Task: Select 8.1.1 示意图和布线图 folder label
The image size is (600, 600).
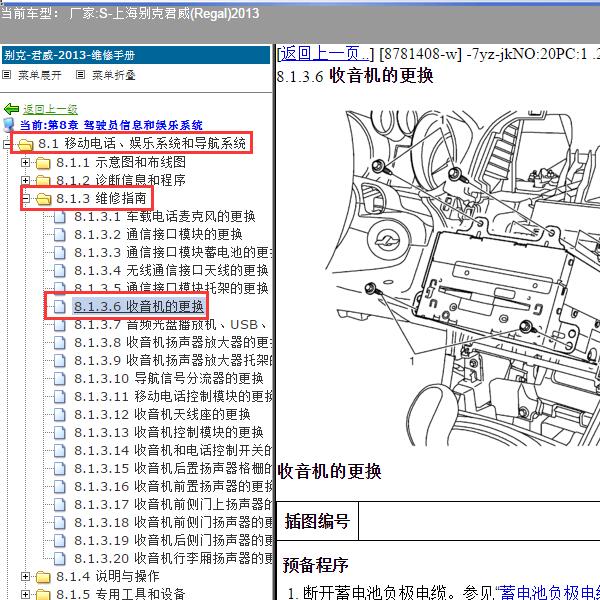Action: [x=121, y=163]
